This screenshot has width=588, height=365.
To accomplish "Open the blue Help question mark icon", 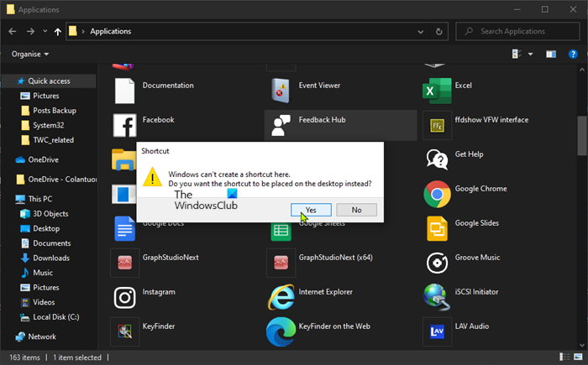I will coord(574,55).
